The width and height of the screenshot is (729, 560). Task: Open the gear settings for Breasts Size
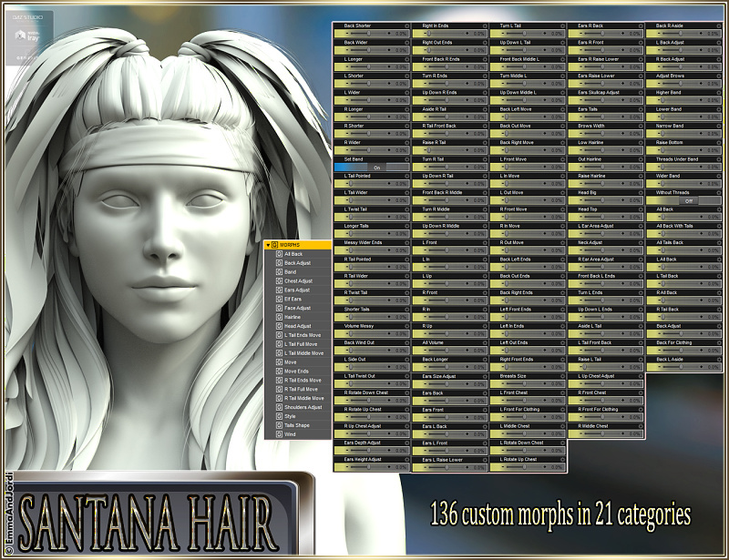point(562,376)
